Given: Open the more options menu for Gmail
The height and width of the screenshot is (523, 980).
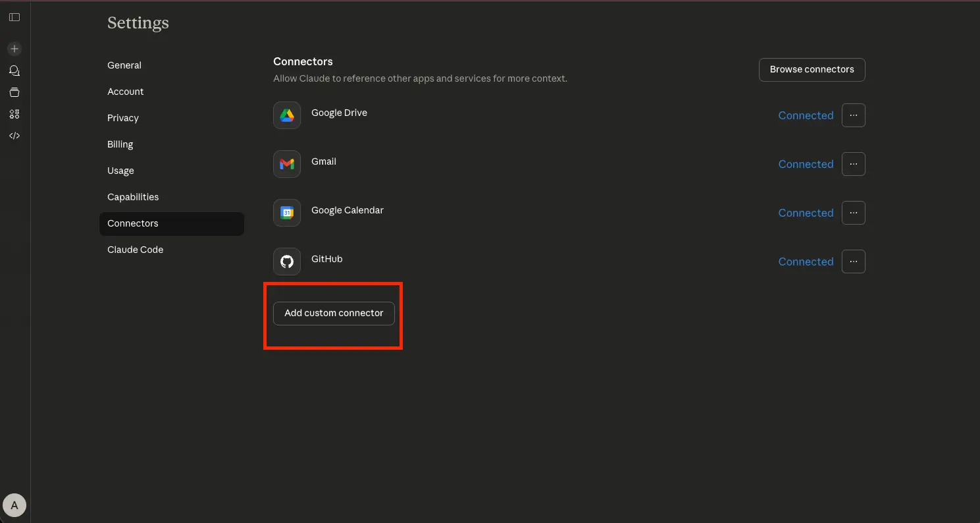Looking at the screenshot, I should pyautogui.click(x=854, y=164).
